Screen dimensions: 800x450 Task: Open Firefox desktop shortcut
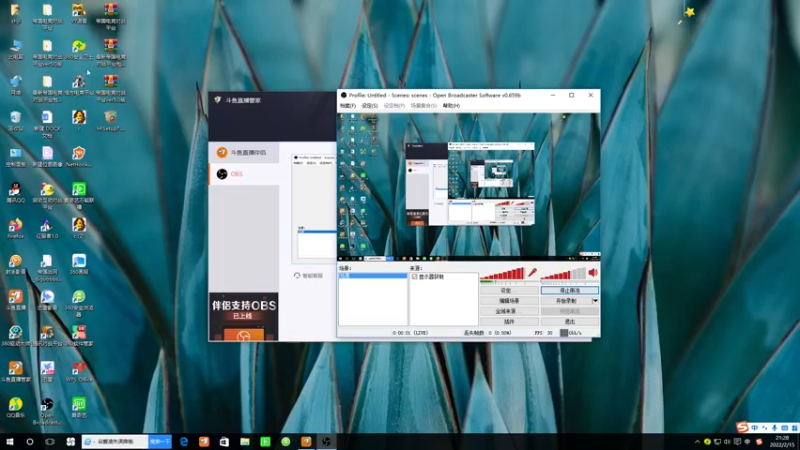(15, 228)
